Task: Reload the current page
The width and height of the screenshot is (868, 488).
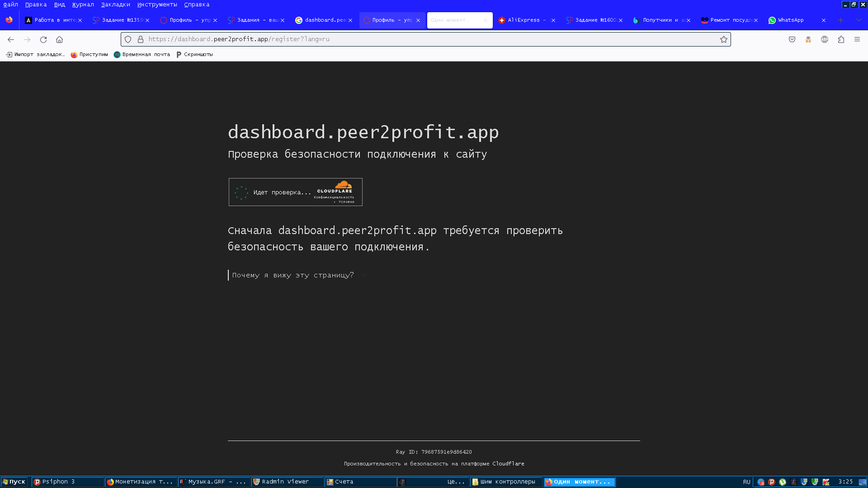Action: click(43, 39)
